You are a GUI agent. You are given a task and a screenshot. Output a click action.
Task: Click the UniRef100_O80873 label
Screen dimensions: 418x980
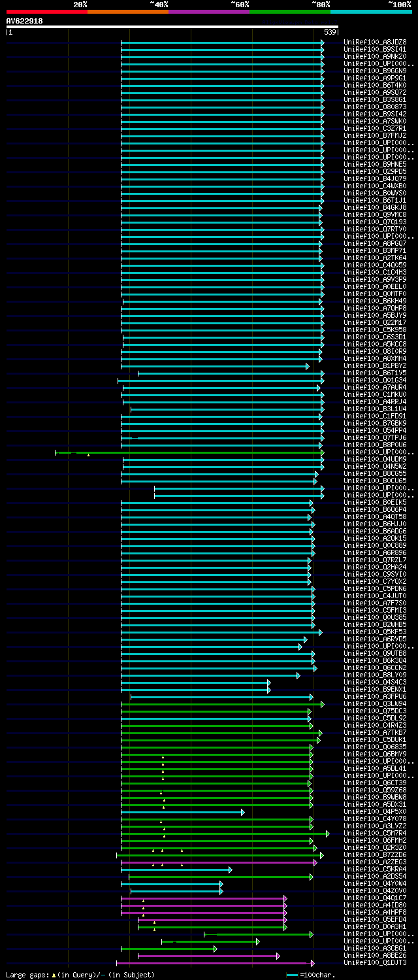pos(376,107)
